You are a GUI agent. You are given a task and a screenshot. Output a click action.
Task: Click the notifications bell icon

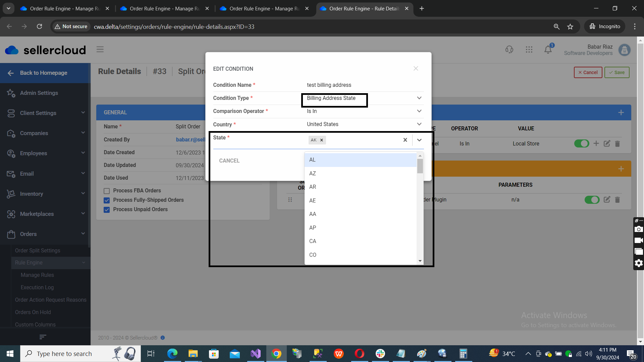tap(548, 50)
